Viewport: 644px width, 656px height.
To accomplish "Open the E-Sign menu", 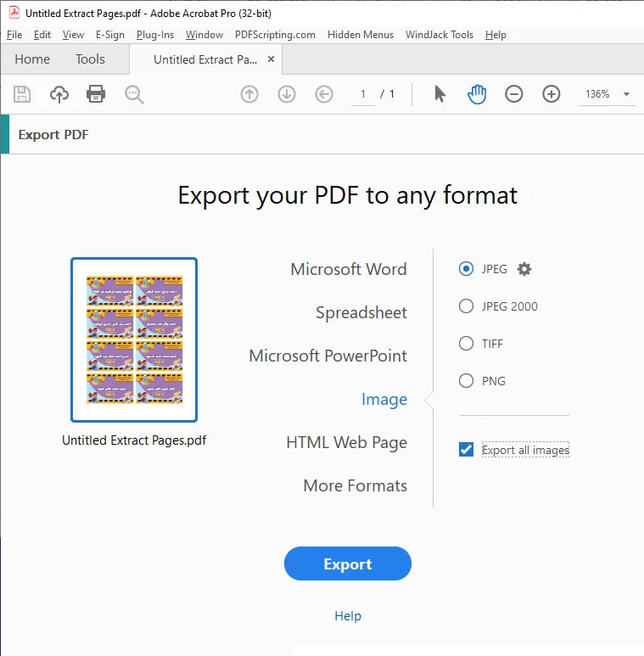I will pos(110,35).
